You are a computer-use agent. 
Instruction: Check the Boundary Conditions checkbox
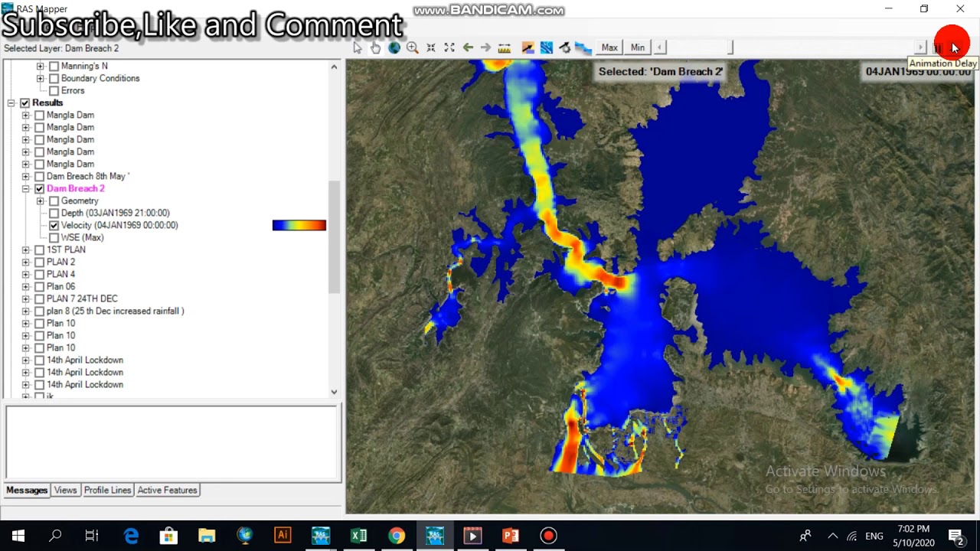click(x=54, y=78)
